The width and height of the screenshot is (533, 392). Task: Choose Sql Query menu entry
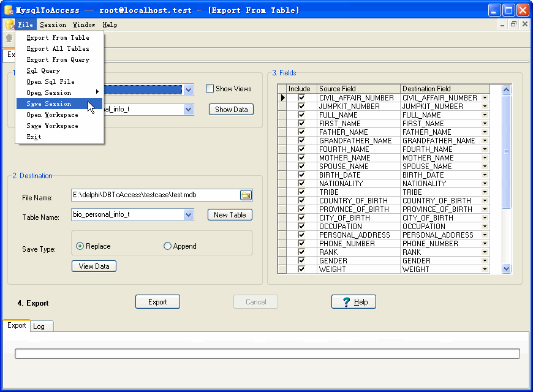[x=59, y=70]
